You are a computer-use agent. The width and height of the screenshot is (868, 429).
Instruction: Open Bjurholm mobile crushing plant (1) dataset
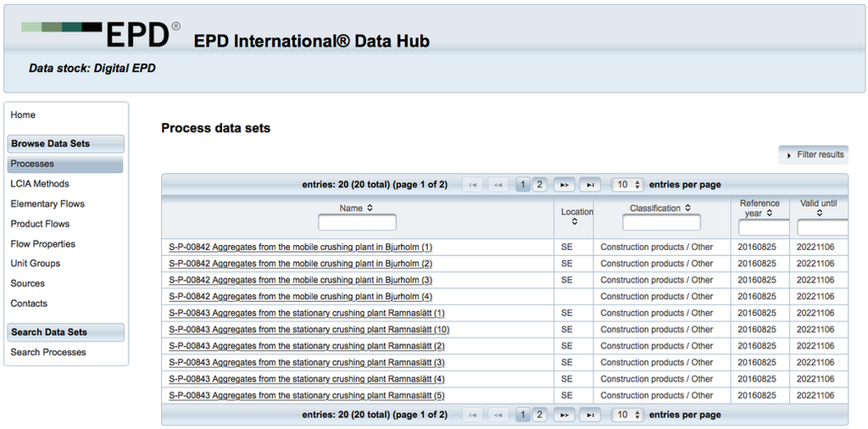pos(300,248)
